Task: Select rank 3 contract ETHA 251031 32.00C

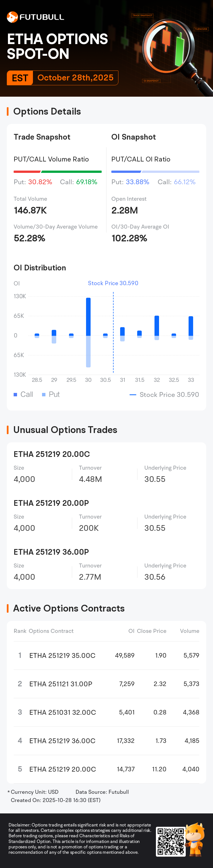Action: 62,712
